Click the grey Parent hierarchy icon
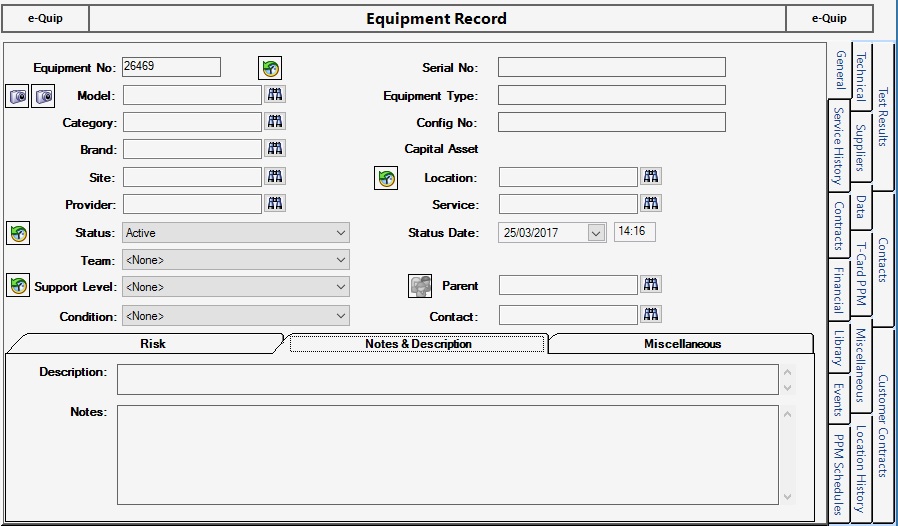This screenshot has width=898, height=526. coord(420,286)
